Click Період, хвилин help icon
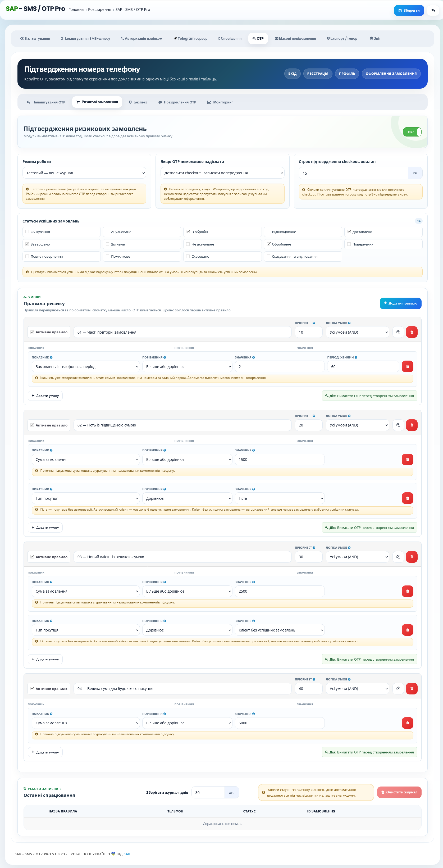 click(356, 357)
